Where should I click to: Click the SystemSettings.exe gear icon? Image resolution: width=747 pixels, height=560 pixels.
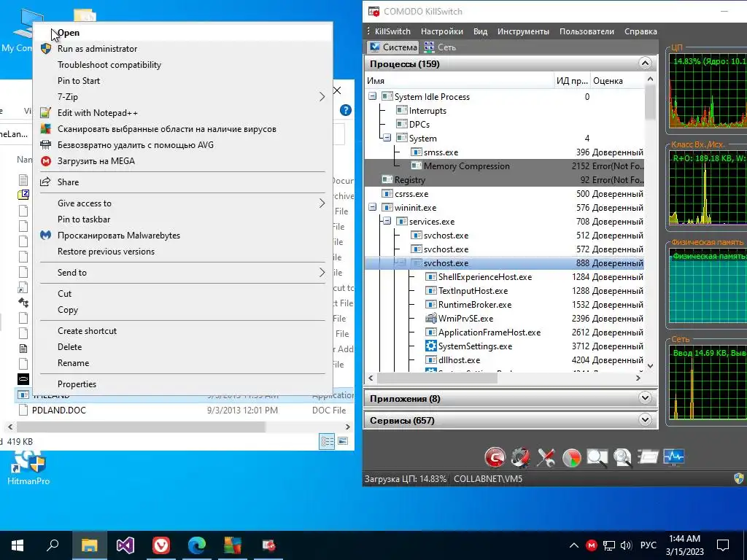(x=430, y=346)
